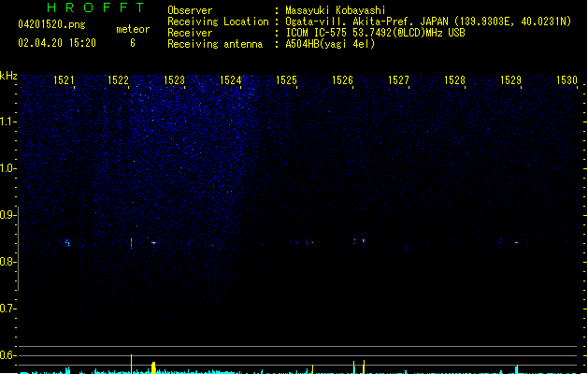Click time axis marker 1521
The image size is (588, 374).
coord(64,80)
